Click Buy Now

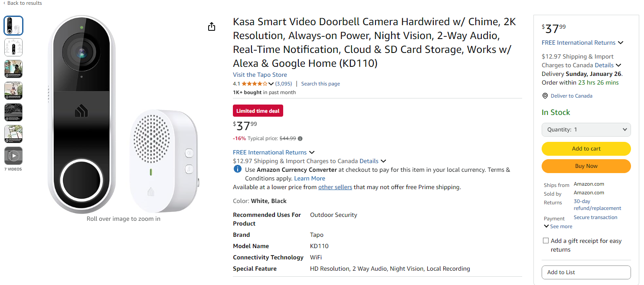tap(586, 166)
